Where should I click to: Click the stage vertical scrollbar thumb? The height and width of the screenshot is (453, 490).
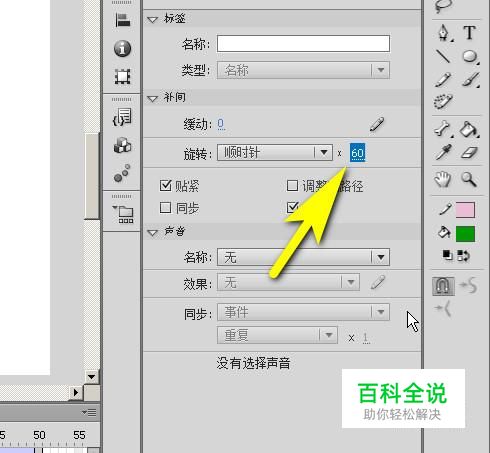91,176
